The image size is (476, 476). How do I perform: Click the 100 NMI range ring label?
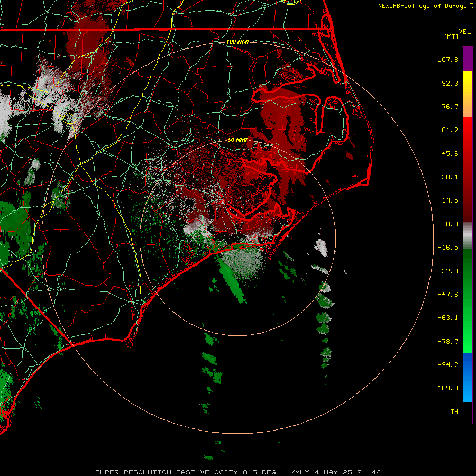coord(237,42)
